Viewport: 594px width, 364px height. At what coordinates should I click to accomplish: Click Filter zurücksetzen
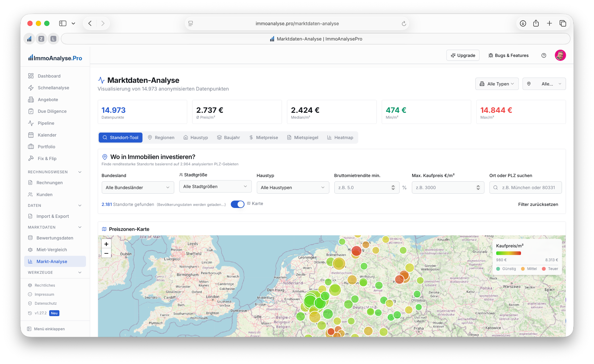point(538,204)
